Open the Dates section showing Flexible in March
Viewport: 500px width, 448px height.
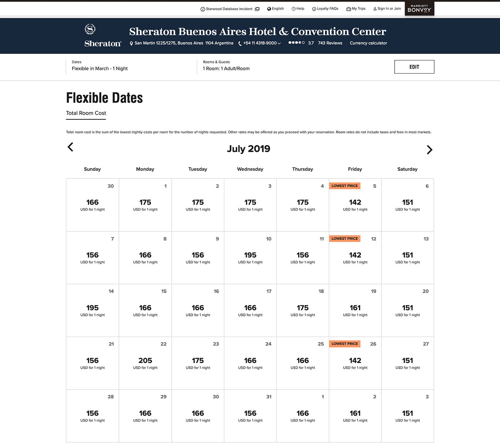(x=99, y=66)
